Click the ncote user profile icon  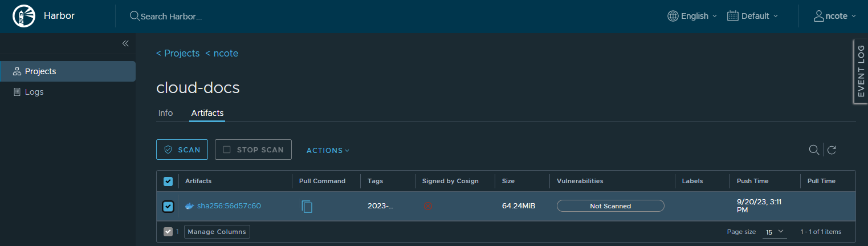click(819, 16)
